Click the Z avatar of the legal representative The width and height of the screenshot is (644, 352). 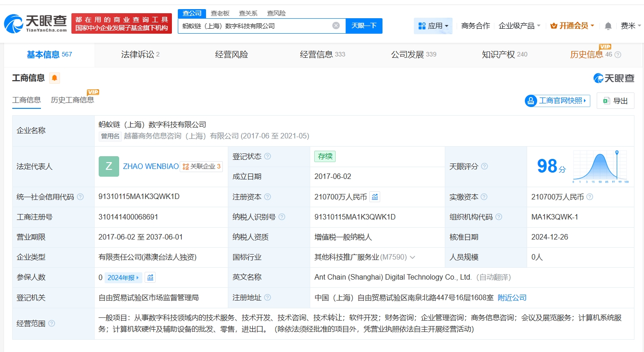(109, 166)
